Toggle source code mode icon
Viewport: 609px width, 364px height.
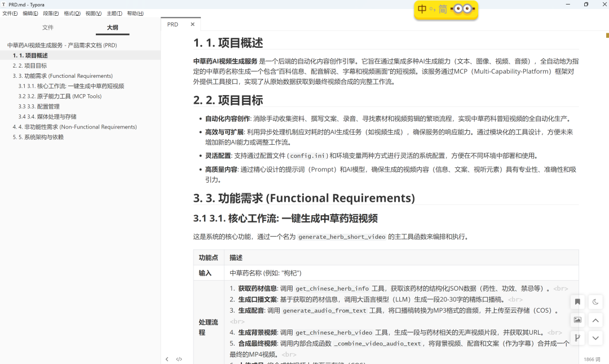[x=179, y=359]
